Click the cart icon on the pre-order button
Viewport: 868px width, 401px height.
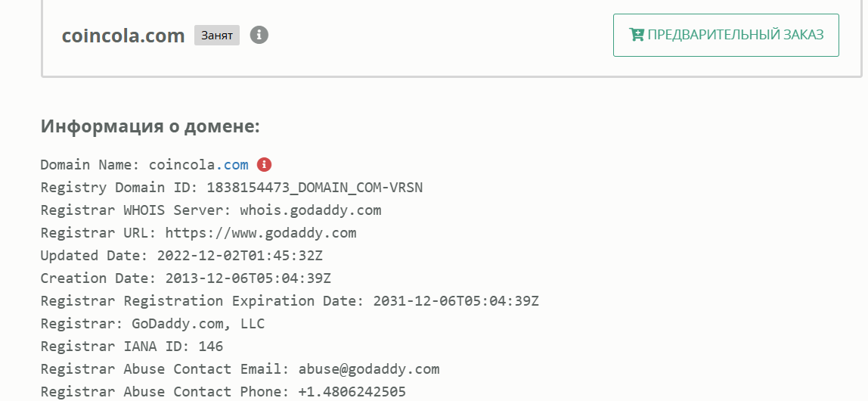[x=636, y=35]
